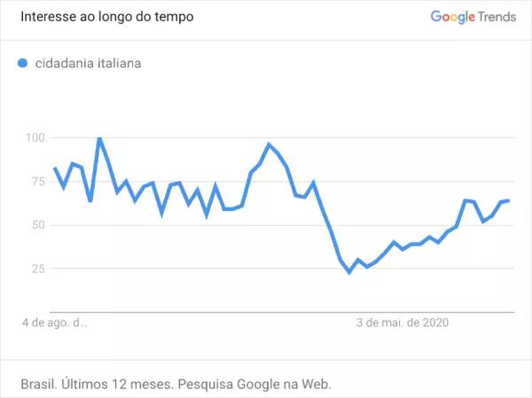
Task: Click the 100 y-axis label
Action: [35, 137]
